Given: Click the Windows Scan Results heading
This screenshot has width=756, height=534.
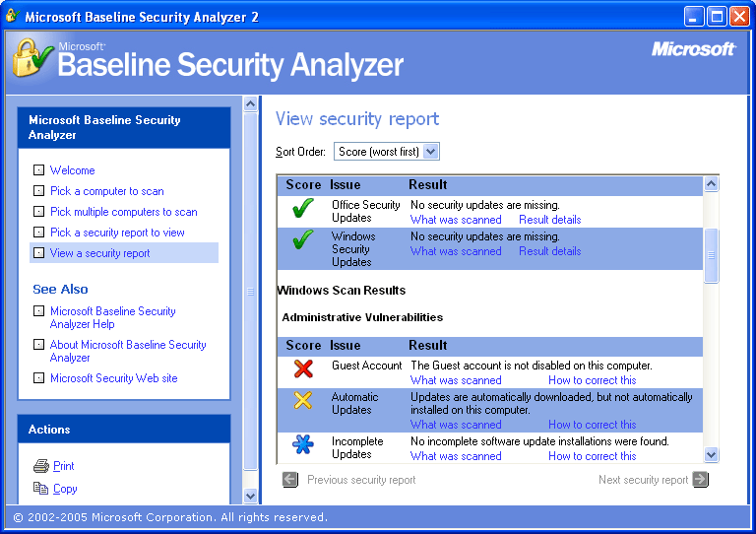Looking at the screenshot, I should 342,291.
